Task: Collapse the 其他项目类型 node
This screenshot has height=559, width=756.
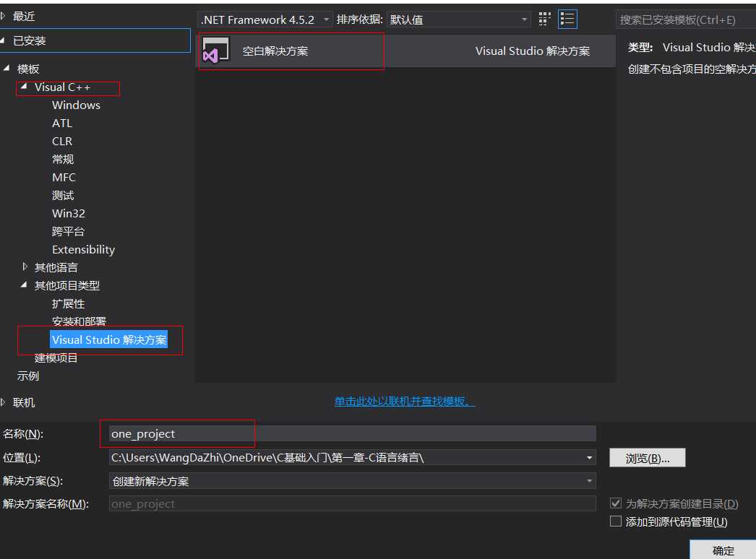Action: pyautogui.click(x=24, y=285)
